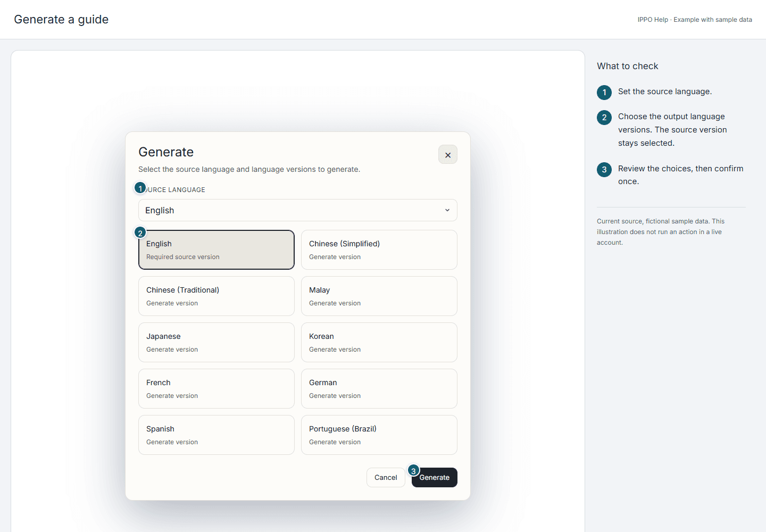
Task: Toggle the Spanish version card
Action: click(x=217, y=435)
